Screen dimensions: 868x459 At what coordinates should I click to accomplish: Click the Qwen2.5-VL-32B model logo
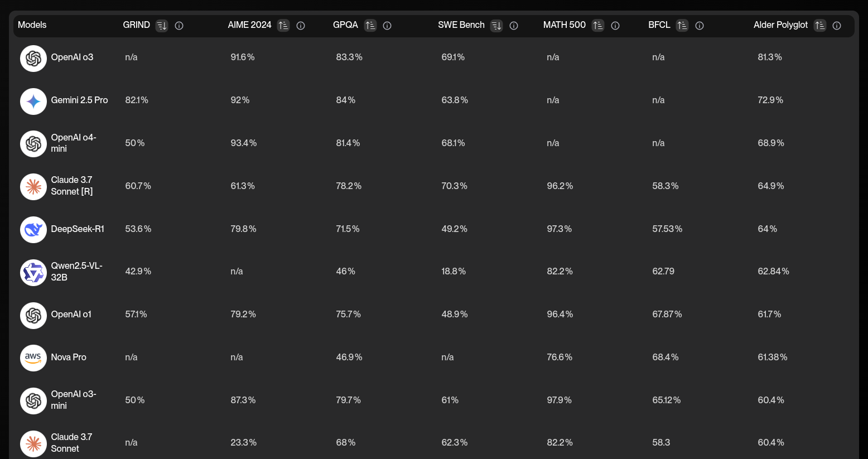coord(33,273)
